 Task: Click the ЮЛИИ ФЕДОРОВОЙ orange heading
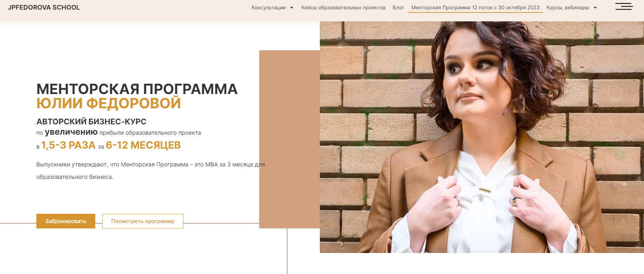[109, 103]
